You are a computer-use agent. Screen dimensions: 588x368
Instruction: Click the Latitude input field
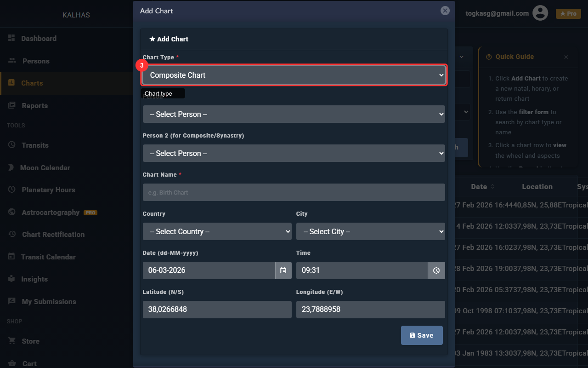217,310
